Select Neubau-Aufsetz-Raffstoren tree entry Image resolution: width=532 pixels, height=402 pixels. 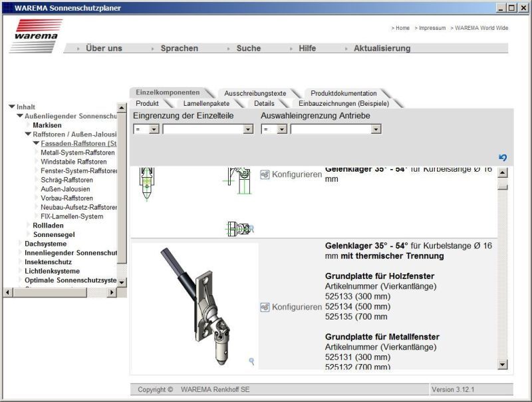pos(78,207)
